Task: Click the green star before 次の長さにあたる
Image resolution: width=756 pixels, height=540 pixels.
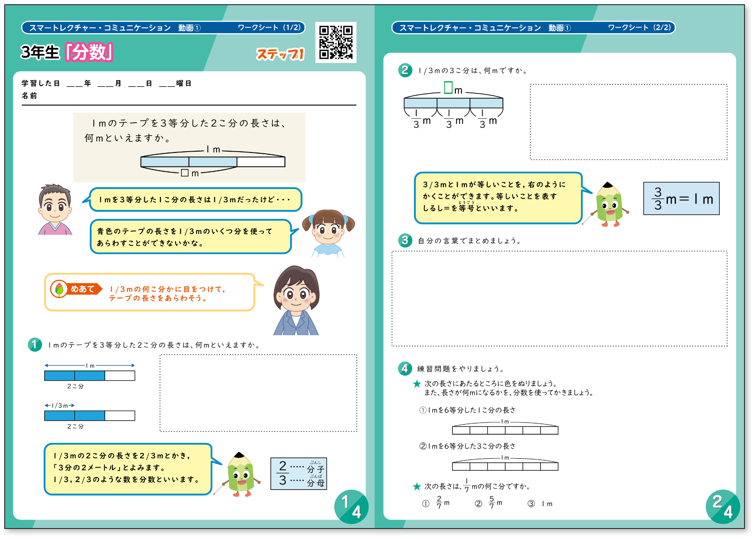Action: tap(417, 384)
